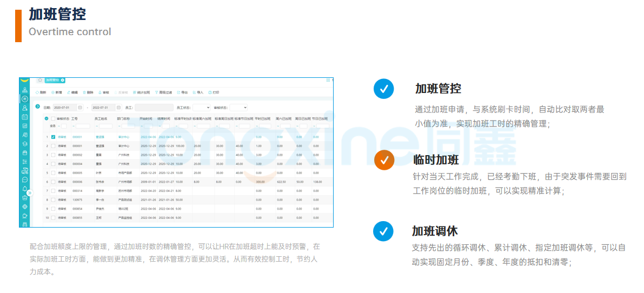This screenshot has width=644, height=293.
Task: Check the row 5 checkbox for 叶奈
Action: click(53, 172)
